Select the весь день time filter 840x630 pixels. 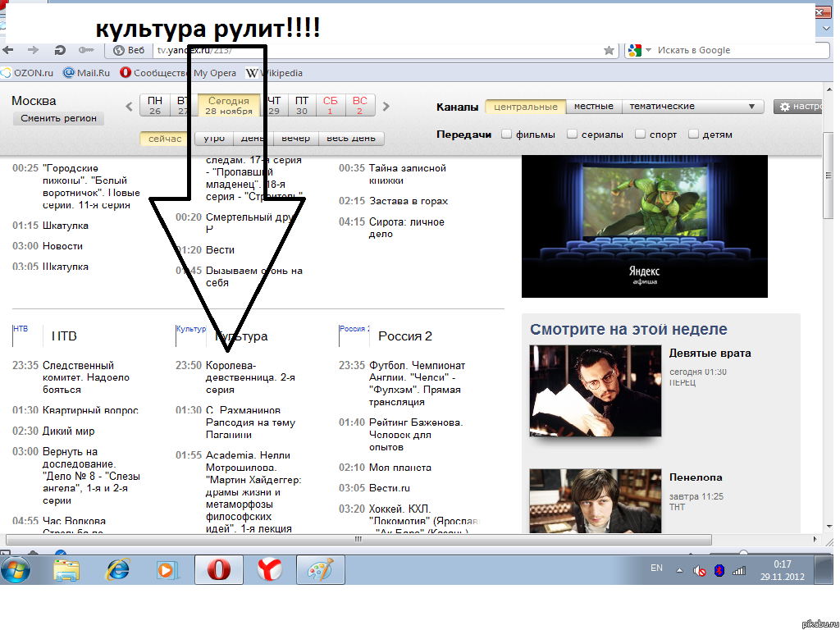[x=351, y=138]
